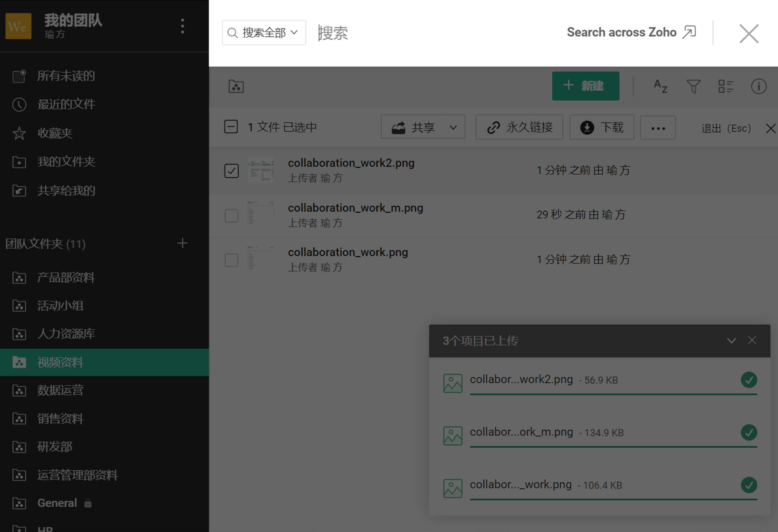The image size is (778, 532).
Task: Expand the 共享 share dropdown
Action: 453,128
